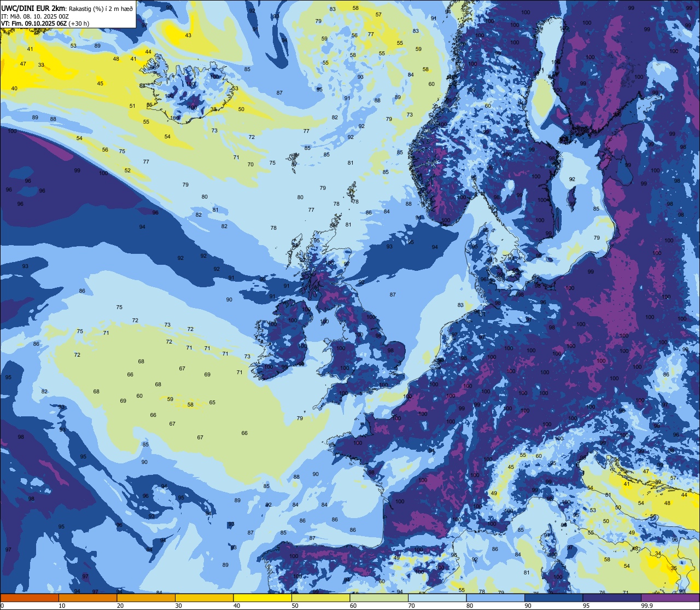700x610 pixels.
Task: Click the humidity value '33' in yellow area
Action: click(x=41, y=65)
